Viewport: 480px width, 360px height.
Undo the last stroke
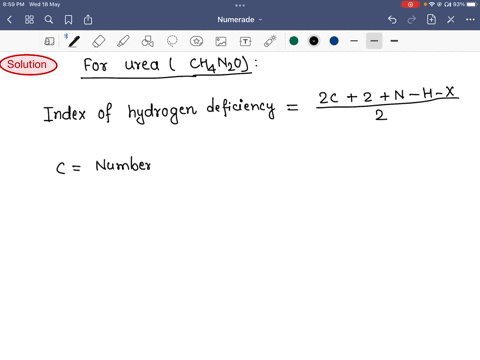pyautogui.click(x=392, y=20)
